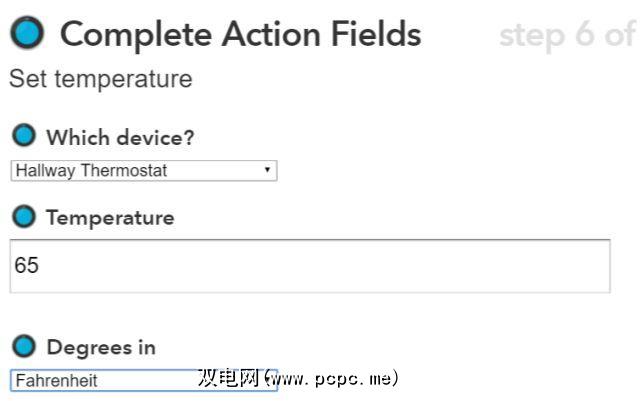Click the blue bullet beside Temperature

tap(24, 217)
